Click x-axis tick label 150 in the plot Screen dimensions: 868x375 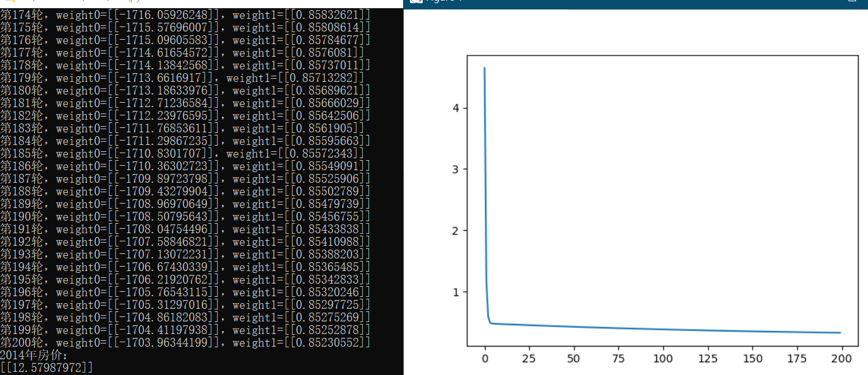click(753, 359)
